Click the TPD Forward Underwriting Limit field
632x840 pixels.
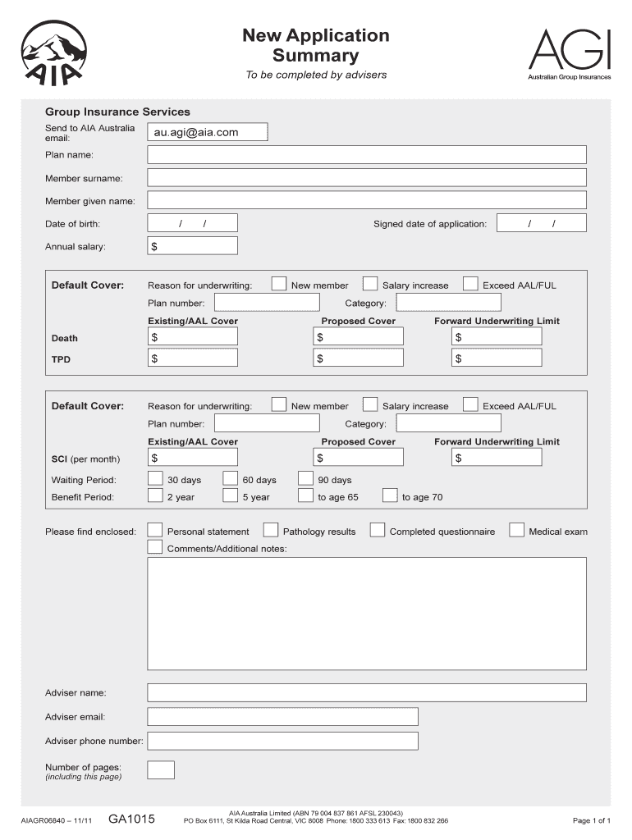click(x=497, y=358)
